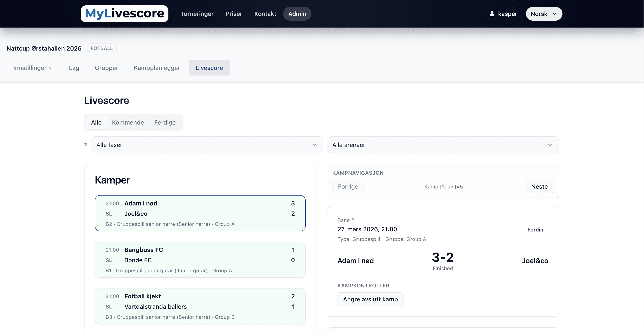
Task: Open the Priser page
Action: tap(234, 14)
